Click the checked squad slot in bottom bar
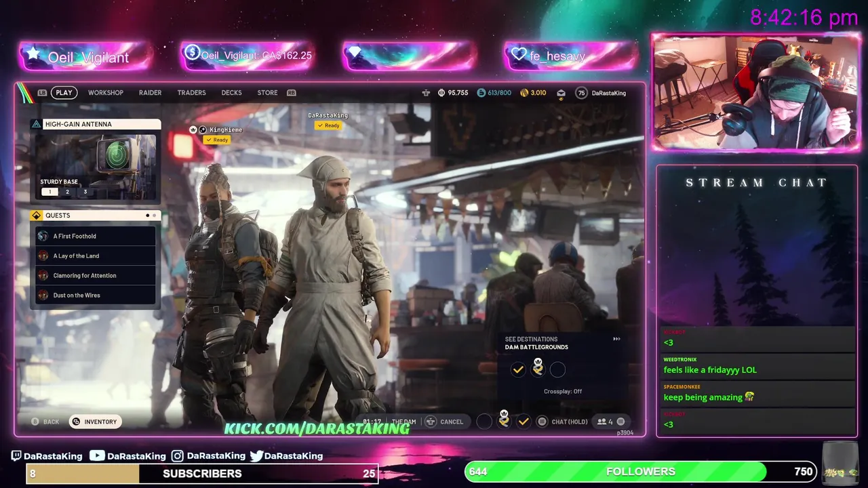 tap(524, 422)
